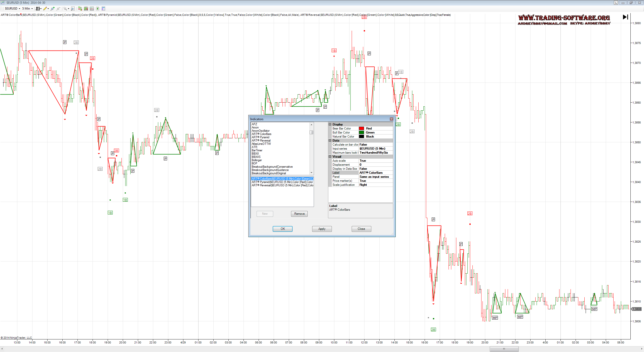This screenshot has width=644, height=352.
Task: Open the chart style bars dropdown
Action: click(38, 9)
